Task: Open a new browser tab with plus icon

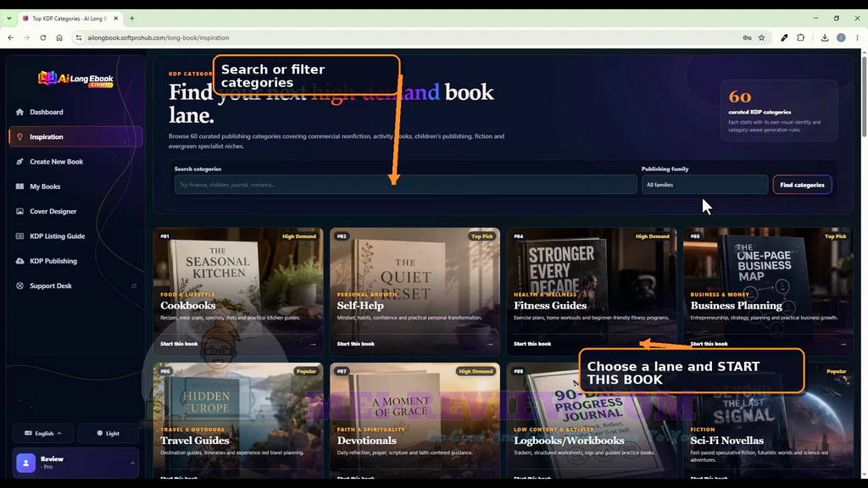Action: tap(131, 19)
